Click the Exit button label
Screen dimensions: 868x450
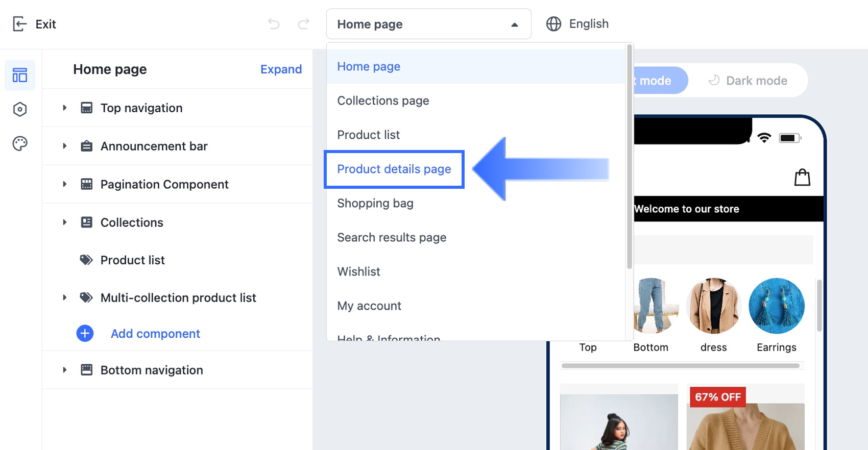[x=45, y=24]
